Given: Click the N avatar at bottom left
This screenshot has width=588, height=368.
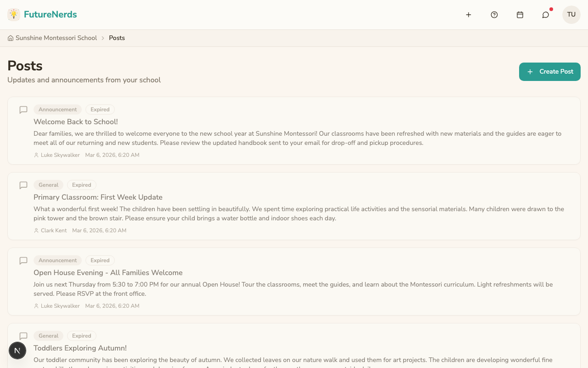Looking at the screenshot, I should (17, 351).
